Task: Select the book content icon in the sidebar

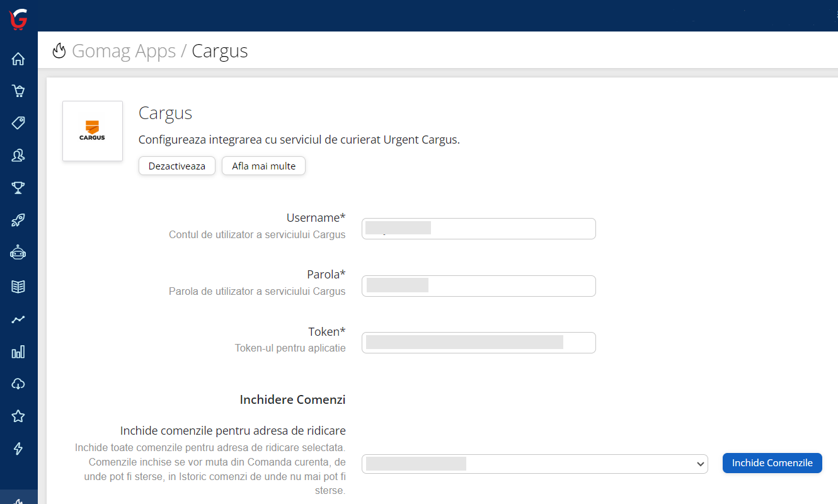Action: pyautogui.click(x=18, y=285)
